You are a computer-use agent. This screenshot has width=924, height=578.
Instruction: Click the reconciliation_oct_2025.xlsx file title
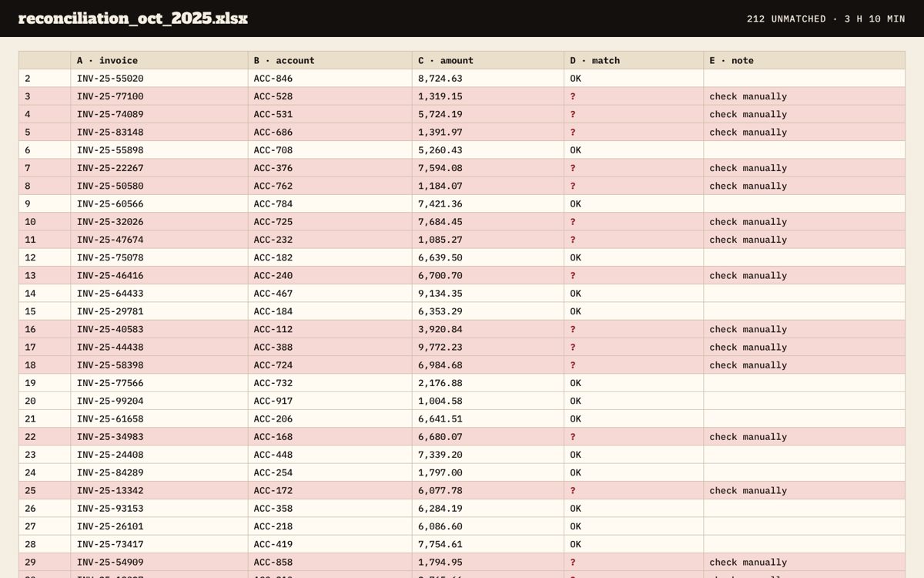pos(133,18)
